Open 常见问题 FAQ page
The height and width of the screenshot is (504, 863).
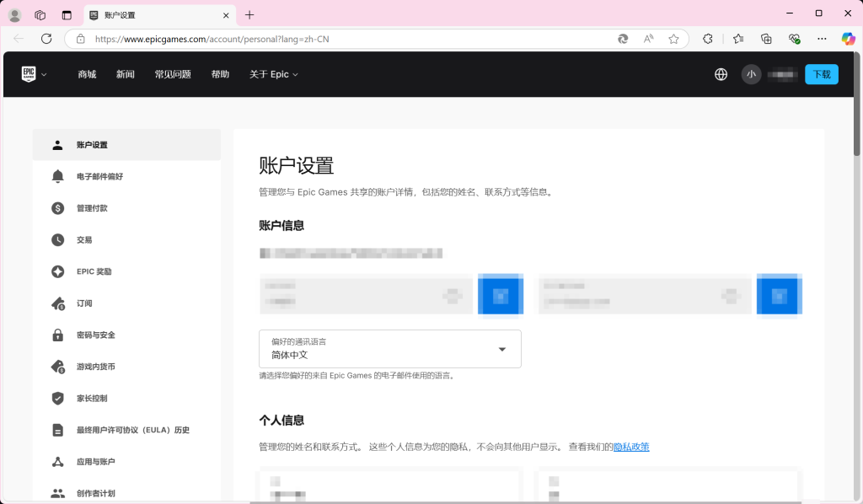[173, 74]
